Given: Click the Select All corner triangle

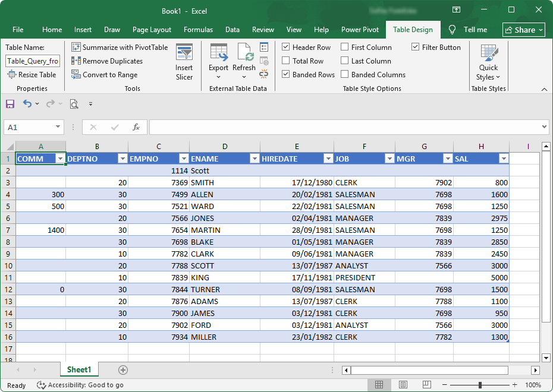Looking at the screenshot, I should click(10, 147).
